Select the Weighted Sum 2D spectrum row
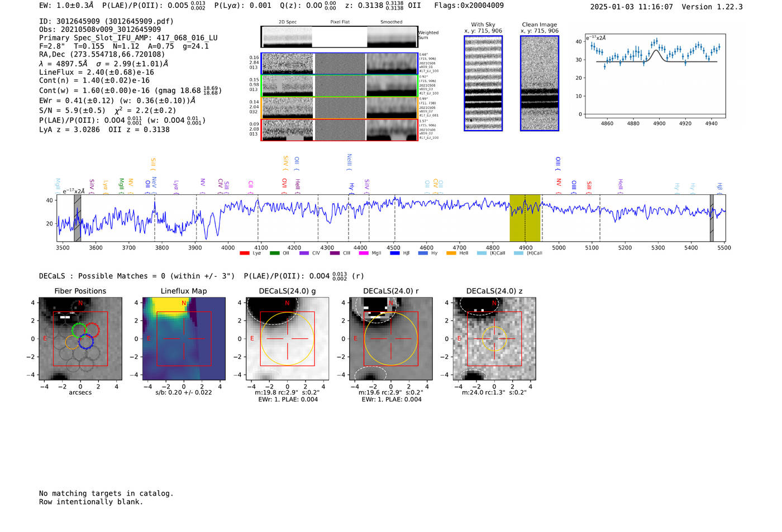This screenshot has height=532, width=782. click(x=340, y=37)
